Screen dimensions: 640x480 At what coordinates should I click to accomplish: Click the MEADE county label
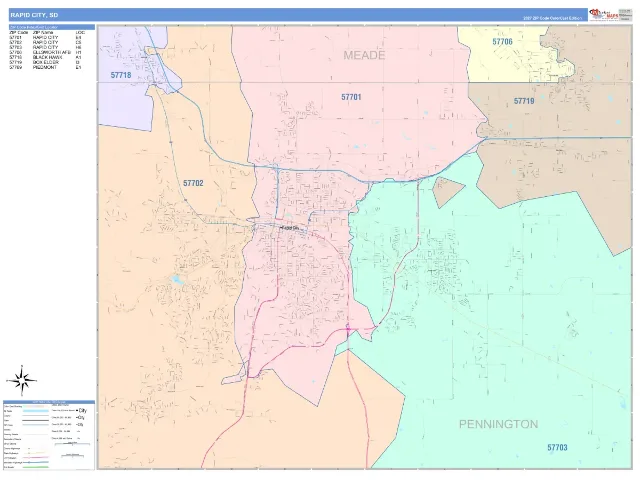coord(364,55)
